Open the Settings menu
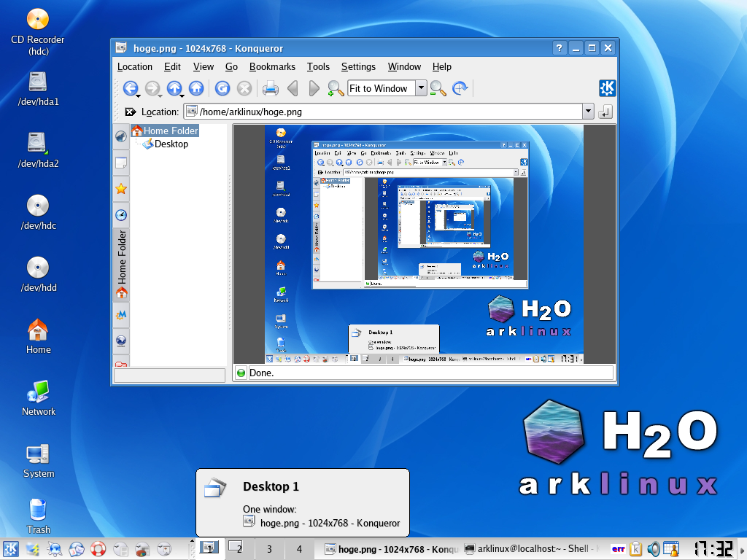Viewport: 747px width, 560px height. 358,66
